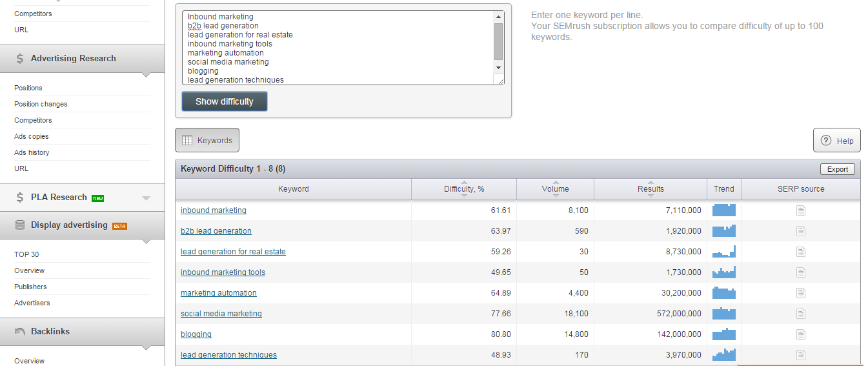Open the lead generation for real estate link
This screenshot has height=366, width=868.
(233, 252)
